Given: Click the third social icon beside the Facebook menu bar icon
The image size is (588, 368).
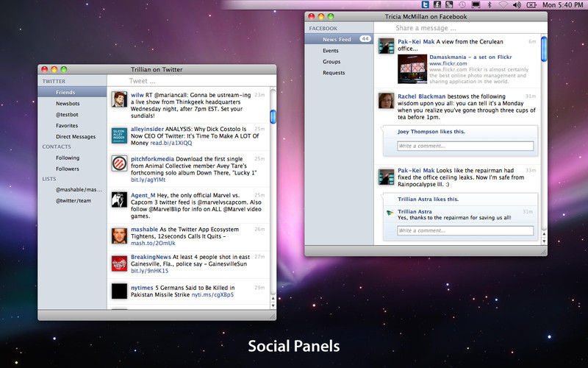Looking at the screenshot, I should pyautogui.click(x=449, y=4).
